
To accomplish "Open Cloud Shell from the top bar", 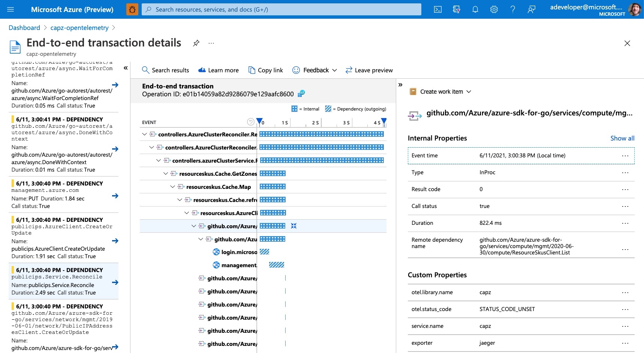I will (x=438, y=9).
